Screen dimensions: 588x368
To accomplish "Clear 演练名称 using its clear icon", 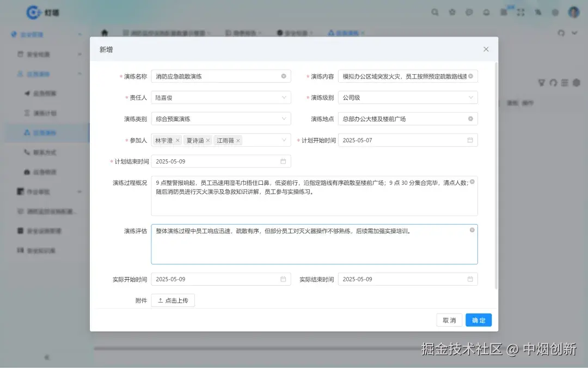I will pos(283,76).
